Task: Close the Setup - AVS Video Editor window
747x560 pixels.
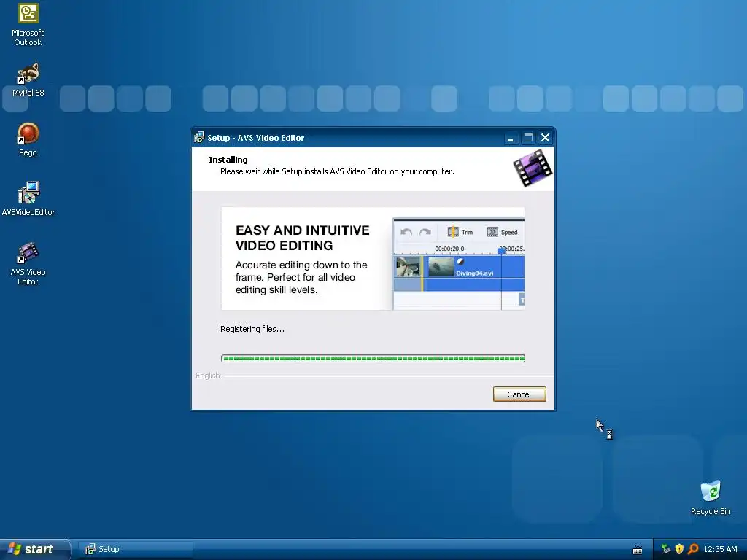Action: (546, 138)
